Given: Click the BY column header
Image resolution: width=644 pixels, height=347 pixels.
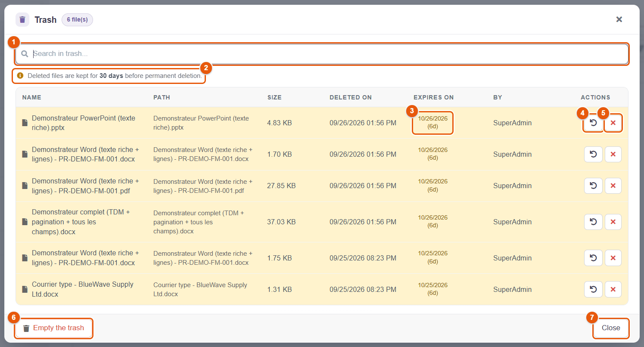Looking at the screenshot, I should (498, 97).
